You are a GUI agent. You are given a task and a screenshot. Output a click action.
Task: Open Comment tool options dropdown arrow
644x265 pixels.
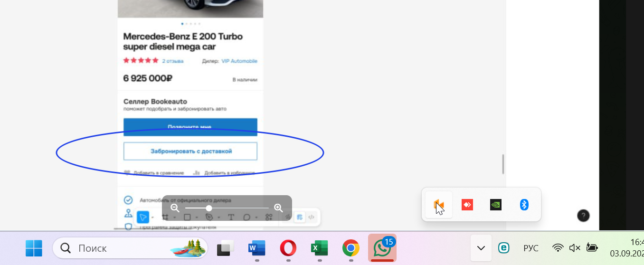click(x=256, y=218)
